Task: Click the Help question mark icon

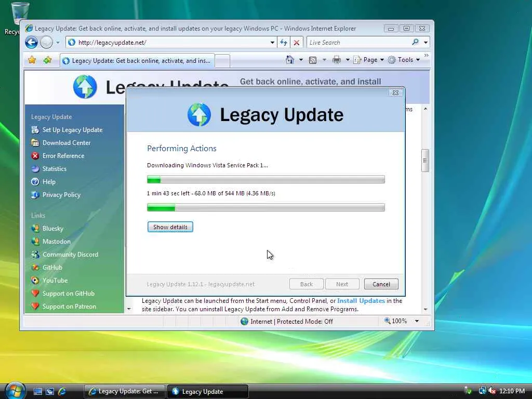Action: pyautogui.click(x=35, y=182)
